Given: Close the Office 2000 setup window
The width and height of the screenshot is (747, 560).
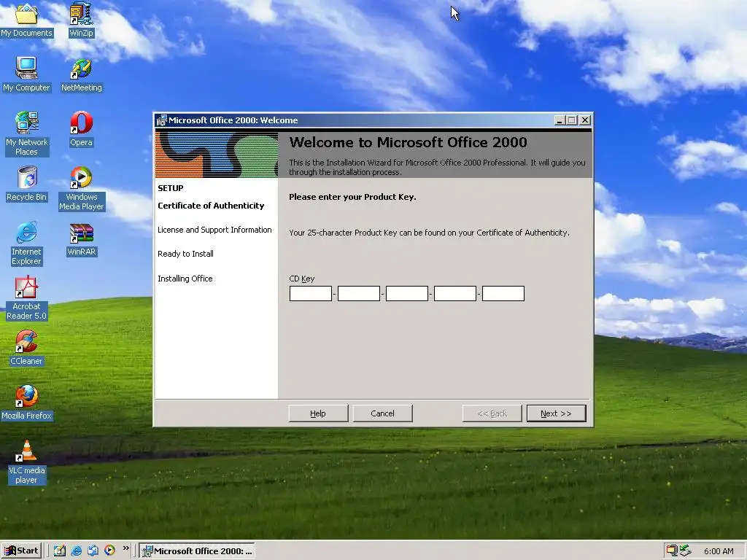Looking at the screenshot, I should pyautogui.click(x=585, y=120).
